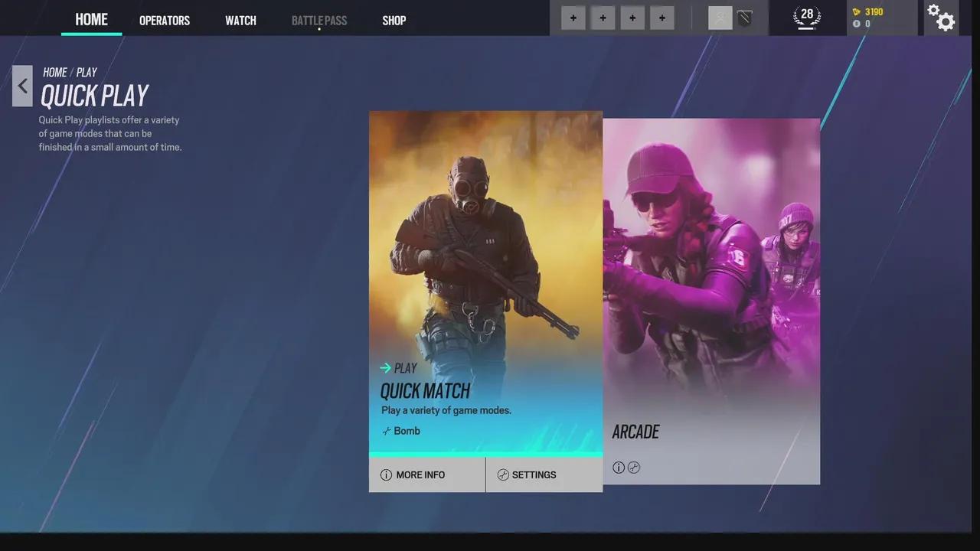Switch to the OPERATORS tab
This screenshot has height=551, width=980.
click(164, 20)
